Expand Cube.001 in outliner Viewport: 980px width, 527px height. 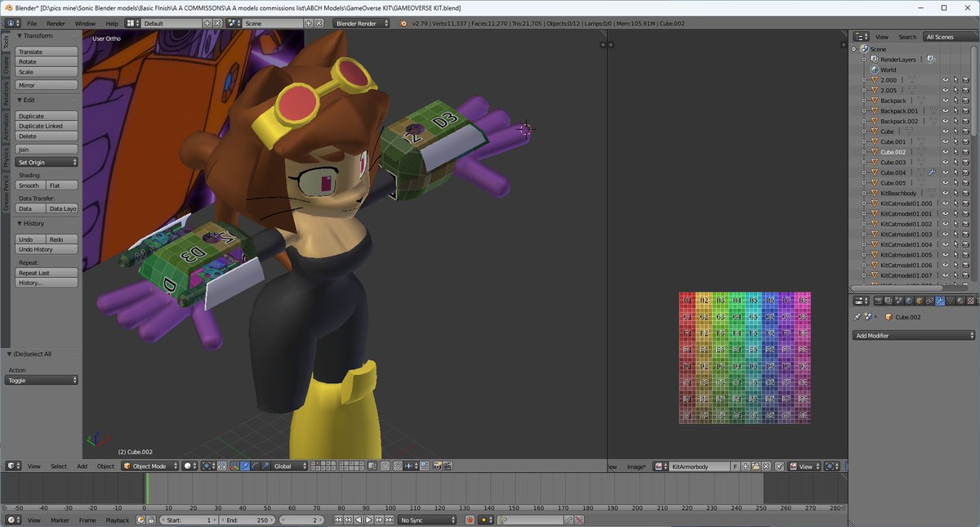(864, 141)
